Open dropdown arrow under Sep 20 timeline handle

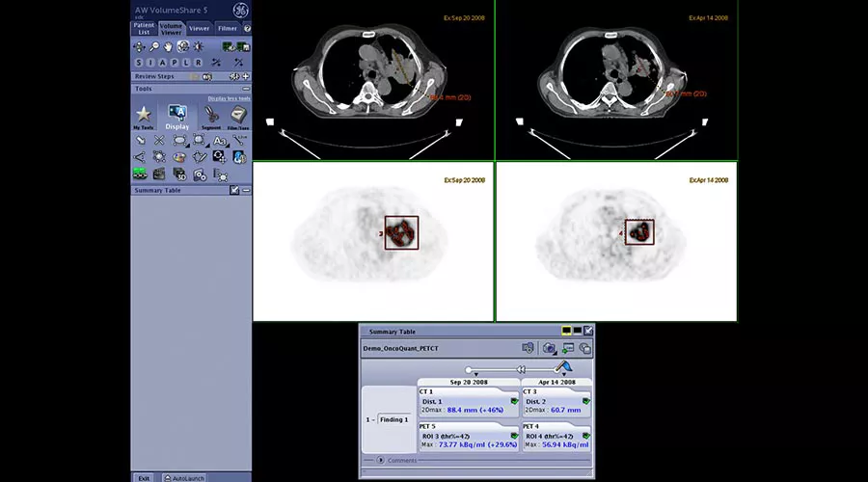[x=476, y=375]
